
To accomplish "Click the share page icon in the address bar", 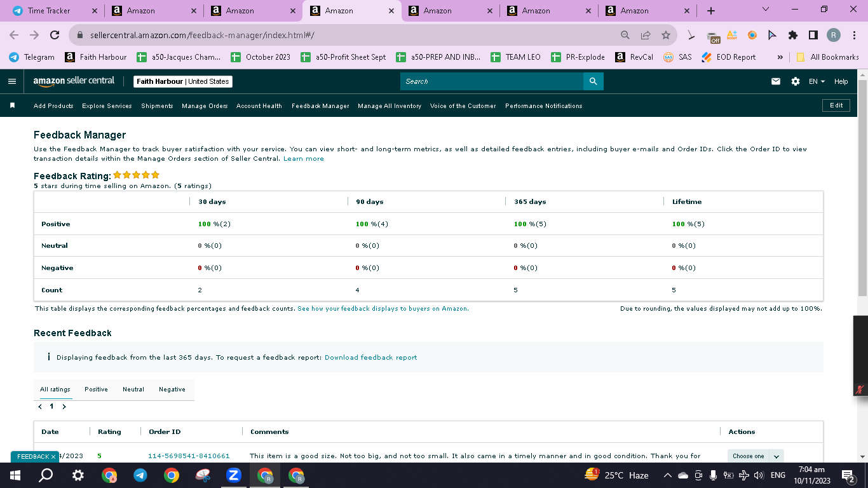I will [646, 36].
